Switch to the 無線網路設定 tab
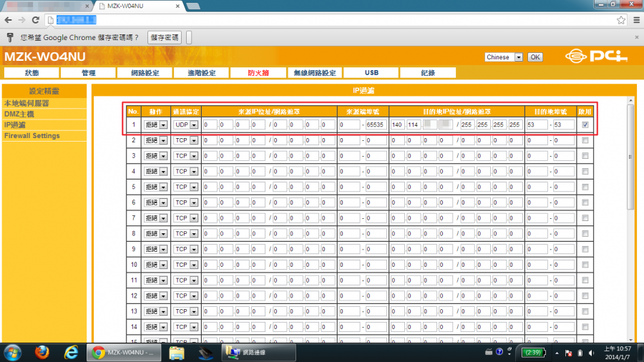 point(314,73)
